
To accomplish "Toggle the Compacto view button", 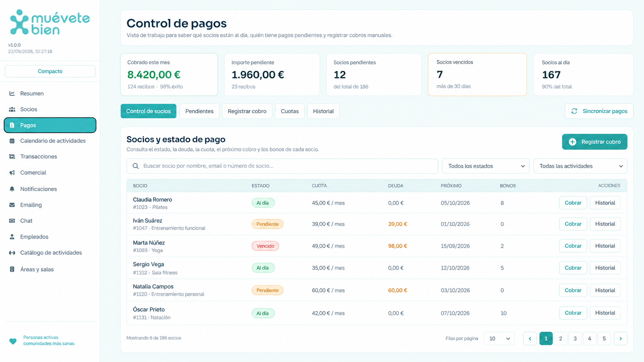I will (50, 71).
